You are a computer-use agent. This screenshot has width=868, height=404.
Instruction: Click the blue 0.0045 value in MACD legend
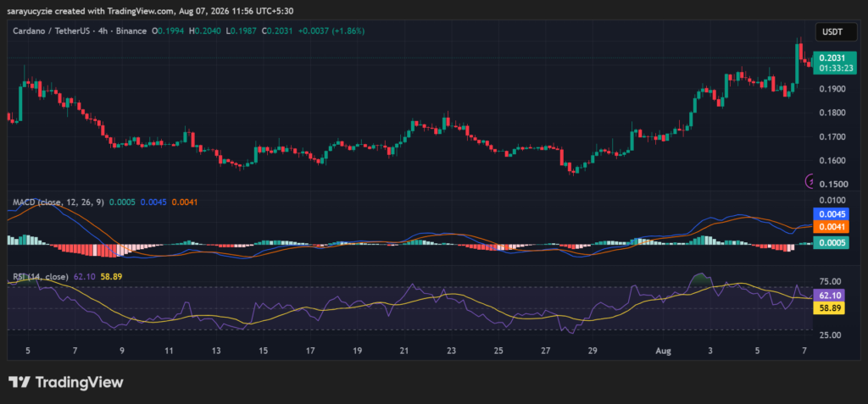[x=154, y=202]
